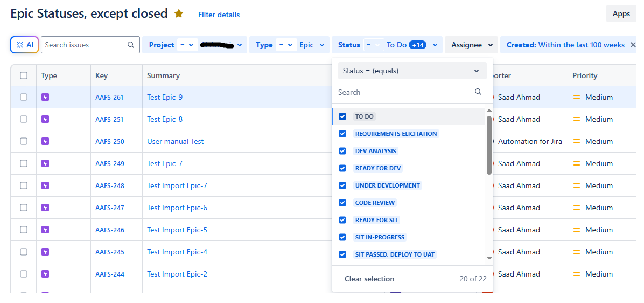
Task: Click into the Search issues field
Action: tap(84, 45)
